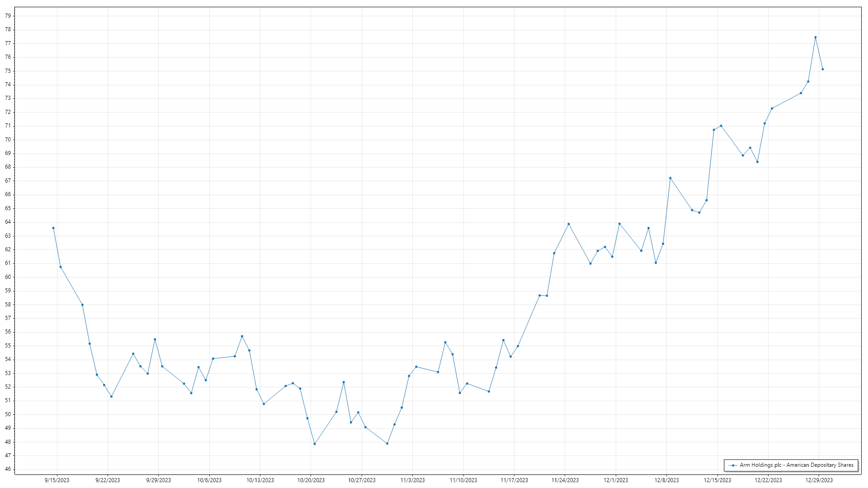Click the 12/8/2023 x-axis label
The height and width of the screenshot is (488, 868).
pyautogui.click(x=667, y=480)
